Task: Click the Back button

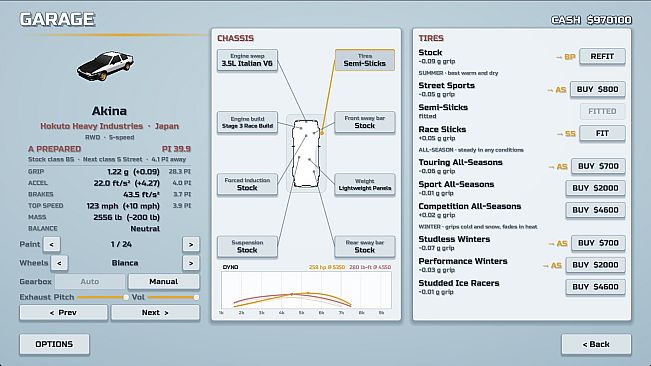Action: tap(596, 344)
